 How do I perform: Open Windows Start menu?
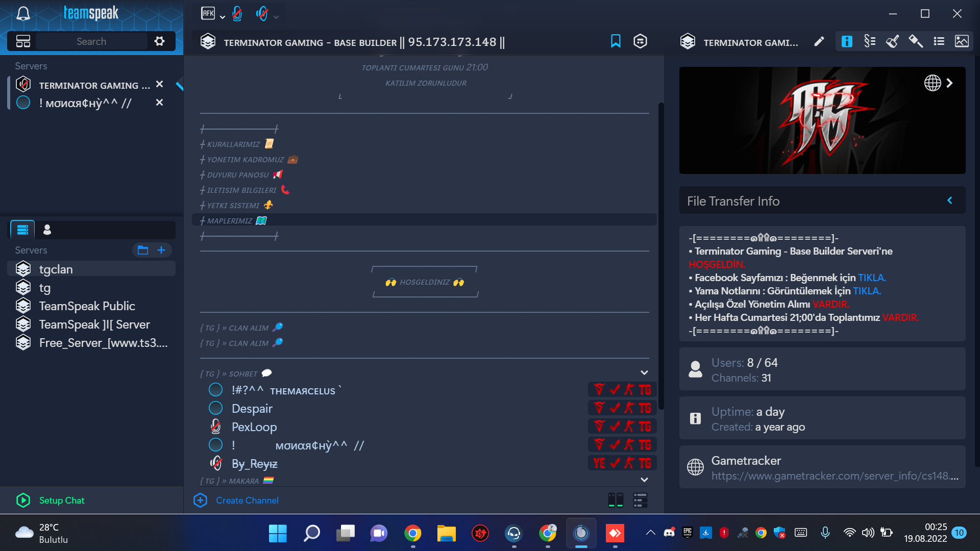[x=278, y=533]
